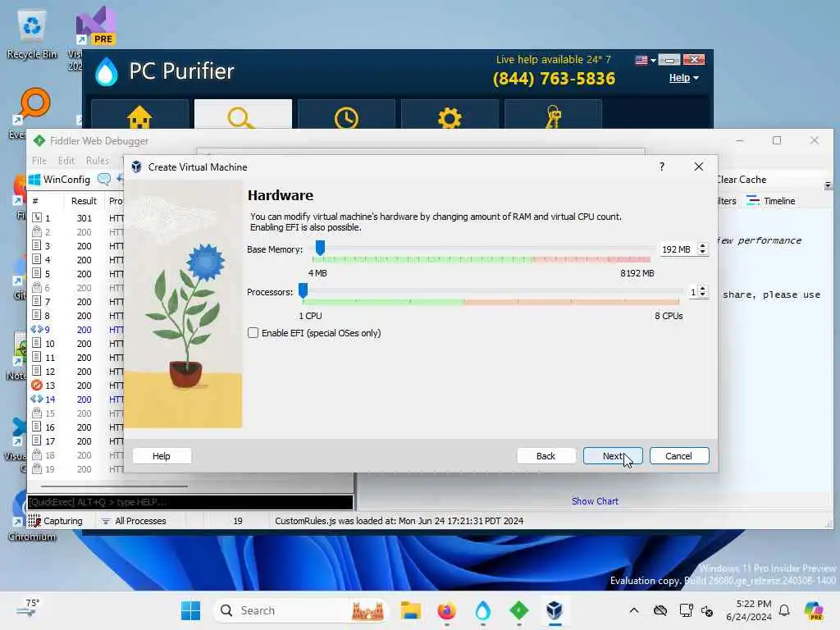Click Back in the VM wizard
The image size is (840, 630).
coord(546,456)
